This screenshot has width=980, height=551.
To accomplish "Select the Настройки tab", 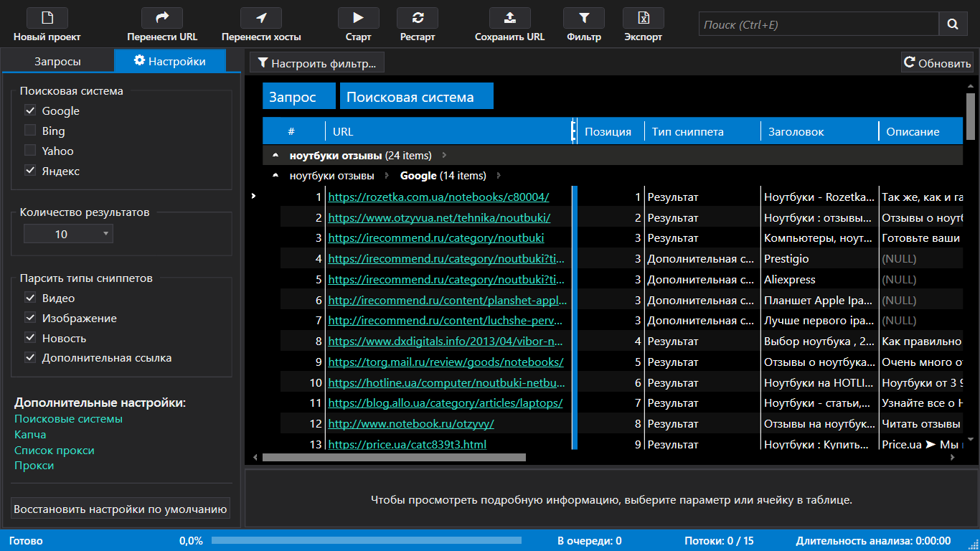I will click(x=170, y=61).
